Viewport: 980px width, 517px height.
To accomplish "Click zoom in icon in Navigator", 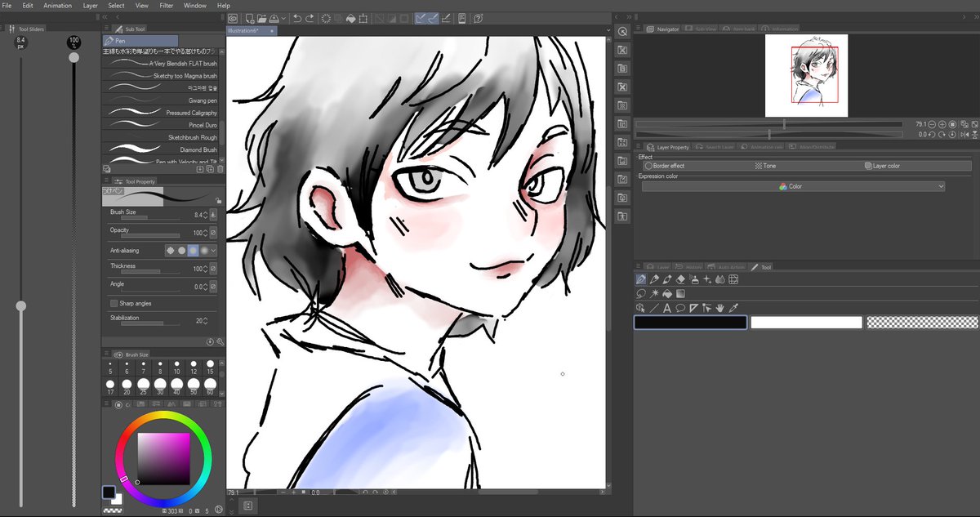I will click(942, 124).
